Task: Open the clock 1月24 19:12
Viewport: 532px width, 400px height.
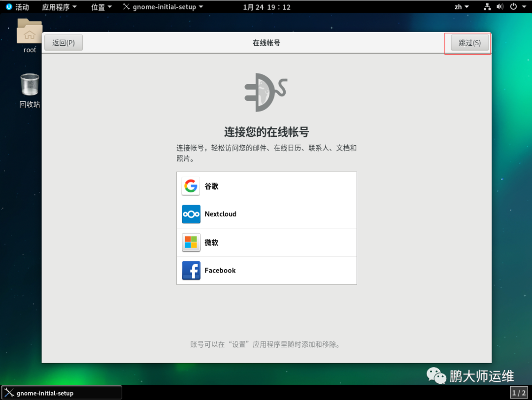Action: [x=266, y=7]
